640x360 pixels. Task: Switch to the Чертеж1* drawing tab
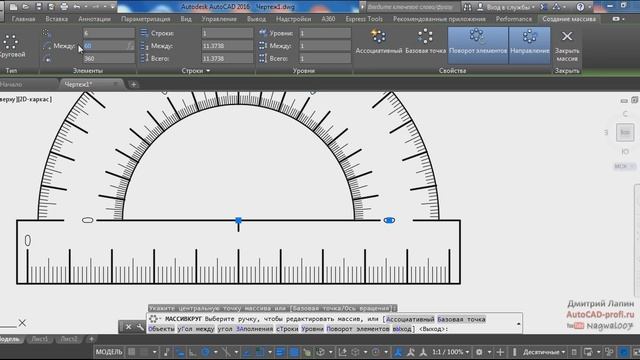point(78,84)
